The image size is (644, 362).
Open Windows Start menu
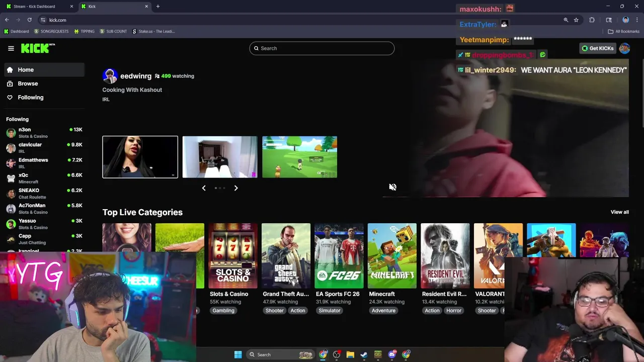238,354
